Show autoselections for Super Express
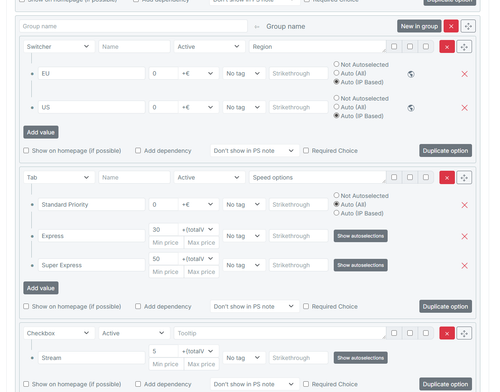The width and height of the screenshot is (500, 392). [361, 265]
